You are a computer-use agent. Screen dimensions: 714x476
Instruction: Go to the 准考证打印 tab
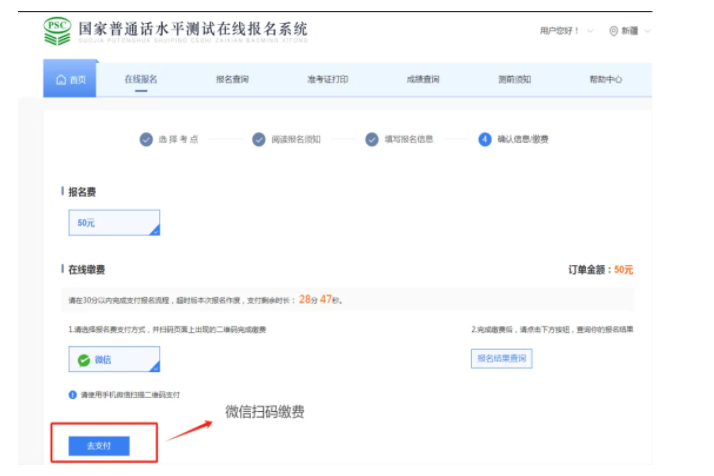(327, 79)
